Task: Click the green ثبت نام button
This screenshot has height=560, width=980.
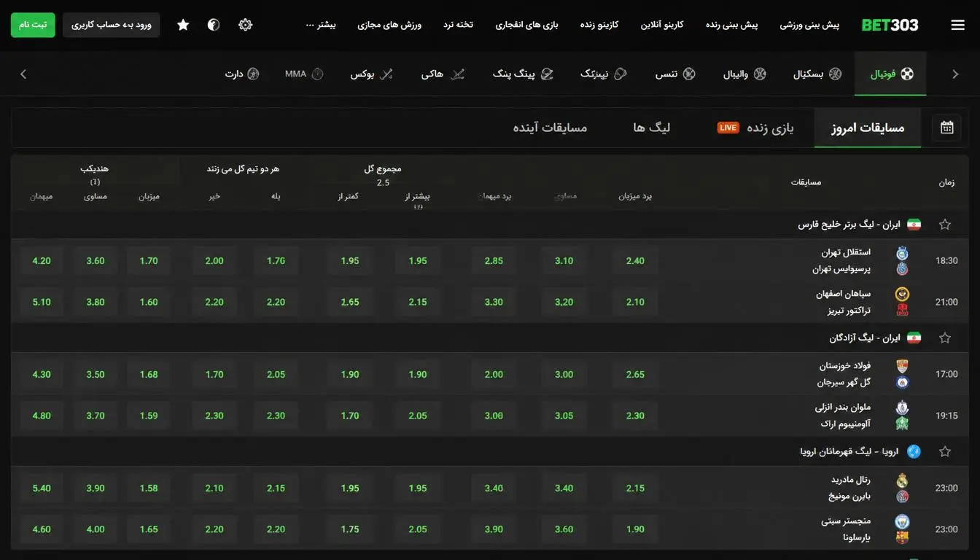Action: [x=33, y=25]
